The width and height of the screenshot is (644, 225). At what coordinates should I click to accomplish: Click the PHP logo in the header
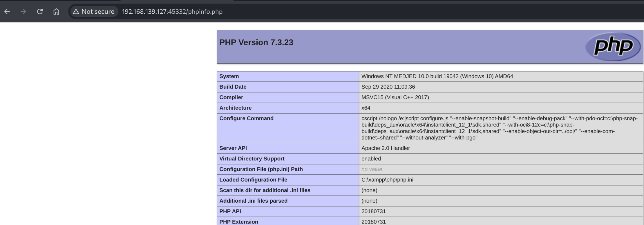click(x=613, y=47)
